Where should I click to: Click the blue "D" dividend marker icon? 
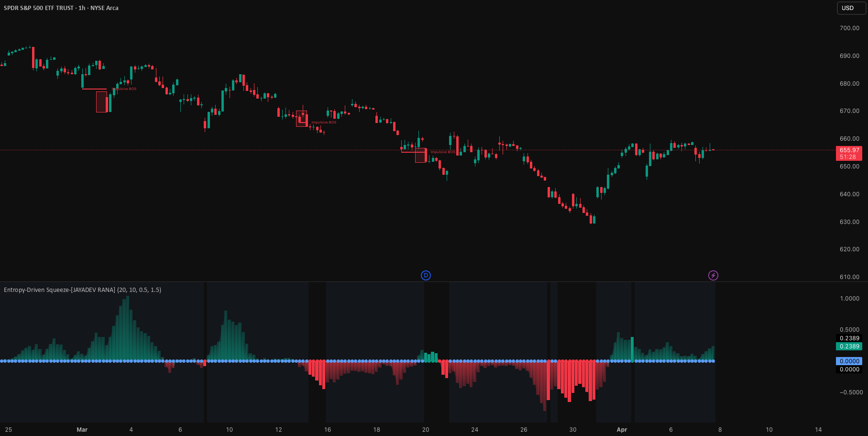425,275
